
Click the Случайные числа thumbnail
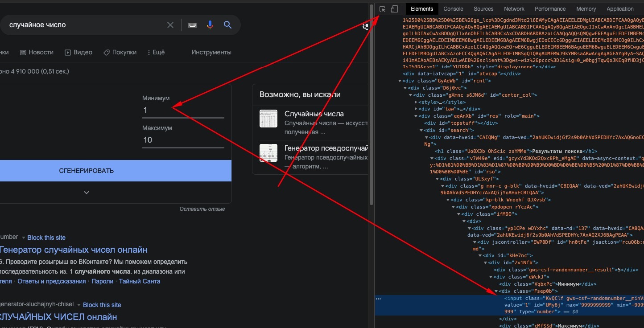point(268,119)
